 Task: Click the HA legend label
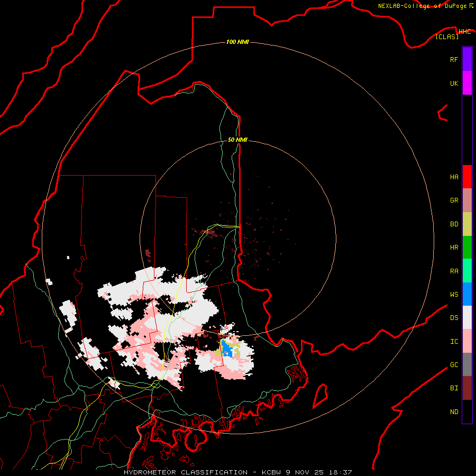point(454,177)
